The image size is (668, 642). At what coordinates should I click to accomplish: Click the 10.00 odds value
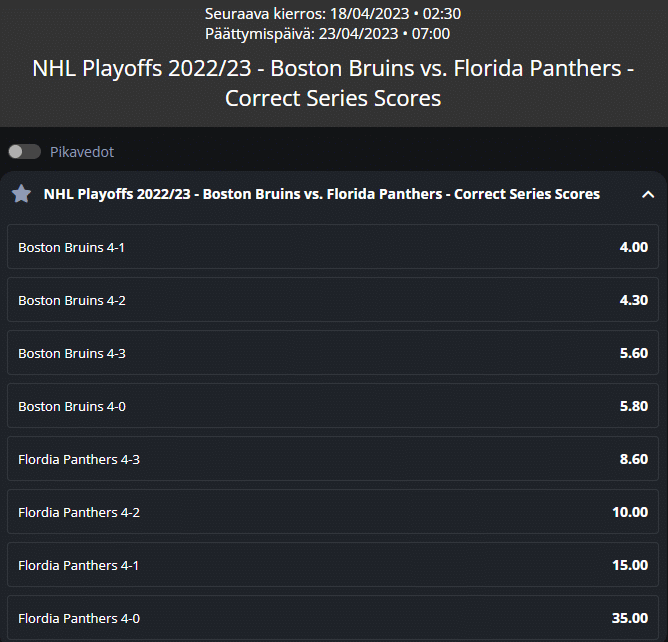pyautogui.click(x=630, y=512)
